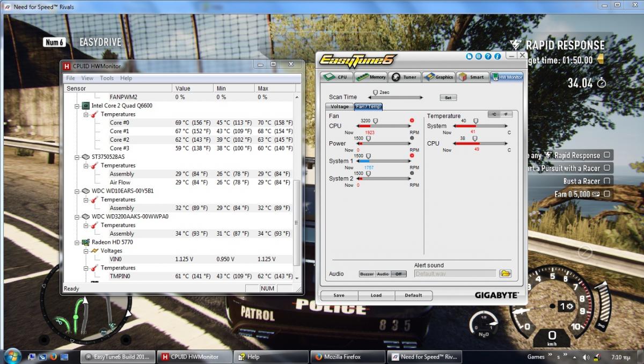This screenshot has width=644, height=364.
Task: Open the Windows Start menu
Action: click(x=12, y=356)
